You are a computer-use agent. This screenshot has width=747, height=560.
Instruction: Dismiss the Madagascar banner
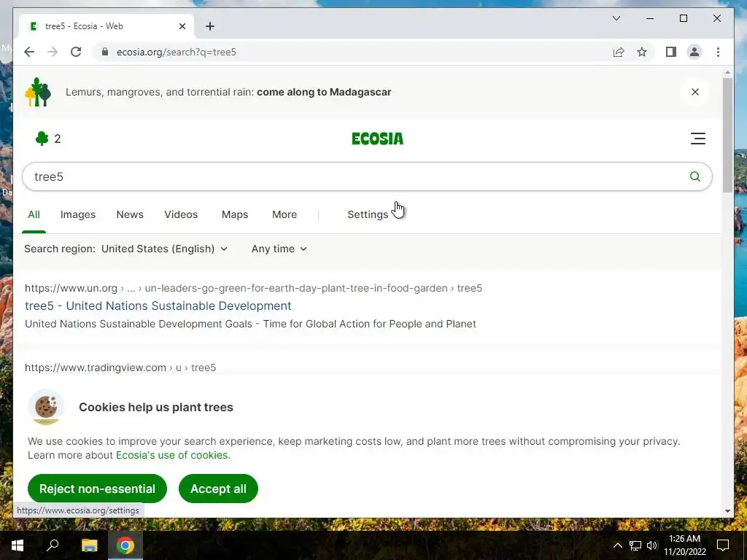(695, 92)
